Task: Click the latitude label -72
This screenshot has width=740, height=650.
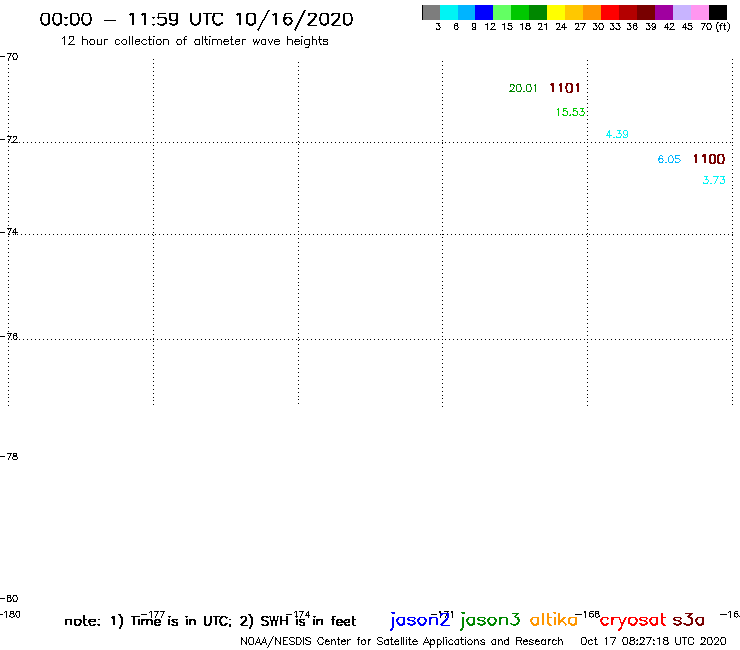Action: (x=9, y=139)
